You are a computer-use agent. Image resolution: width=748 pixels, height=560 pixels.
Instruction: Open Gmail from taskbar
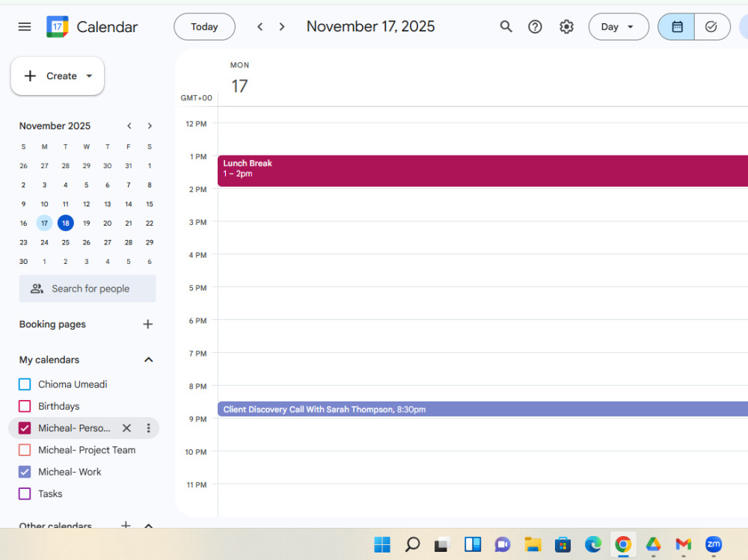(683, 544)
